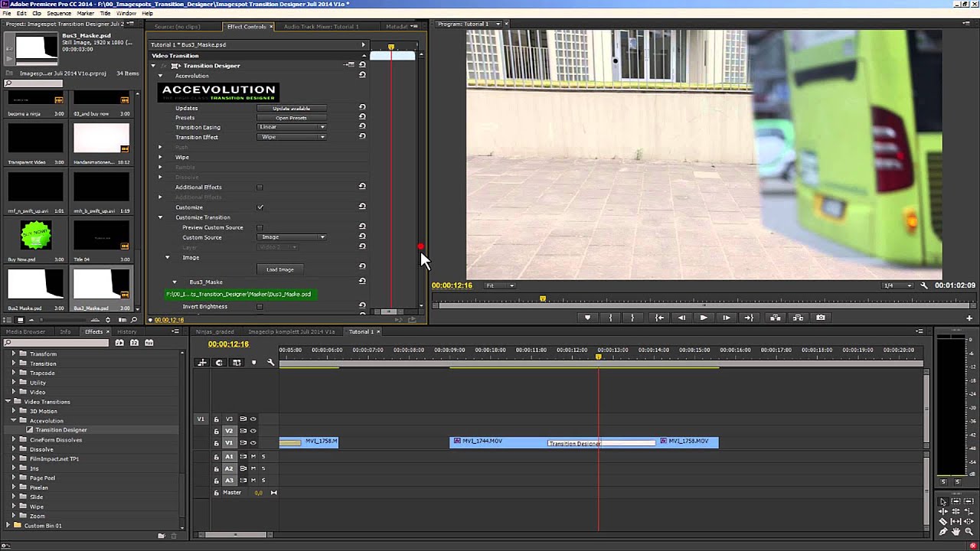Add marker in the timeline header
980x551 pixels.
(x=254, y=362)
